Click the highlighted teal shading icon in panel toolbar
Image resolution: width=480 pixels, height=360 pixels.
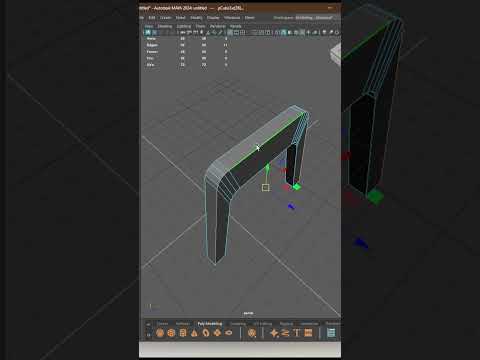[283, 32]
